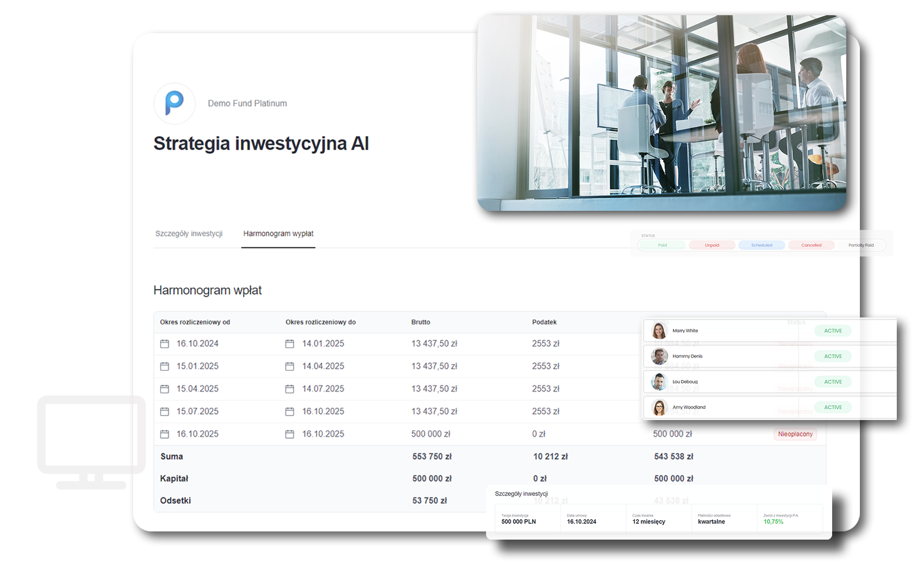Click calendar icon next to end date 14.01.2025
924x576 pixels.
290,344
